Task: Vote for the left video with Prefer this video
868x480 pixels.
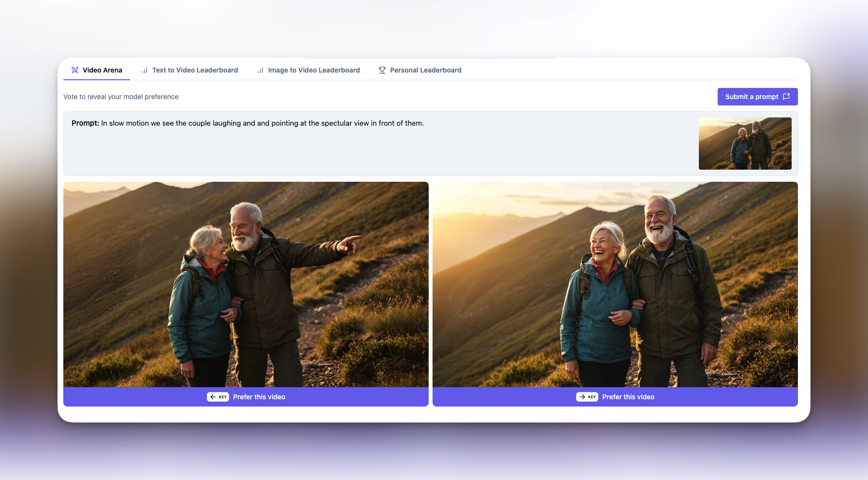Action: tap(246, 397)
